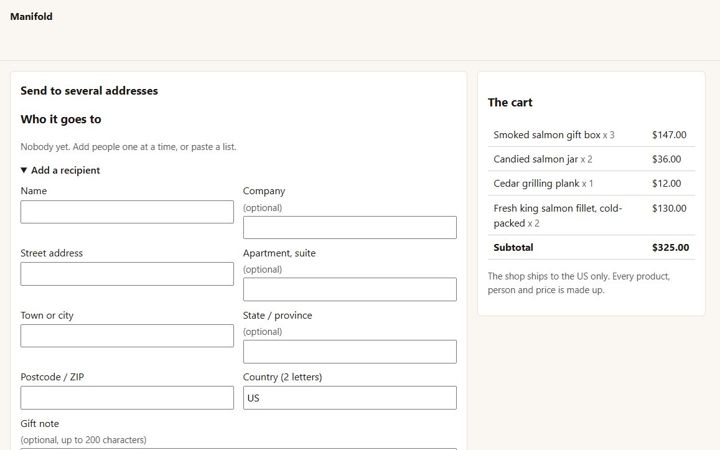Image resolution: width=720 pixels, height=450 pixels.
Task: Select the Candied salmon jar cart line
Action: pyautogui.click(x=591, y=159)
